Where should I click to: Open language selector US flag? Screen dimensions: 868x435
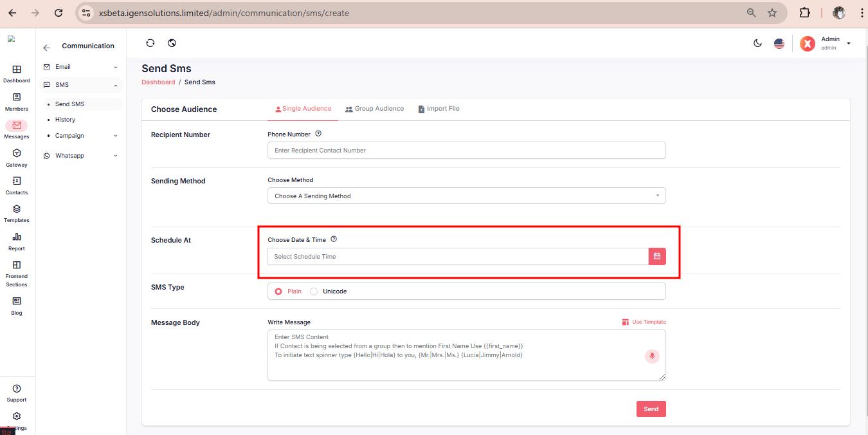(x=779, y=43)
